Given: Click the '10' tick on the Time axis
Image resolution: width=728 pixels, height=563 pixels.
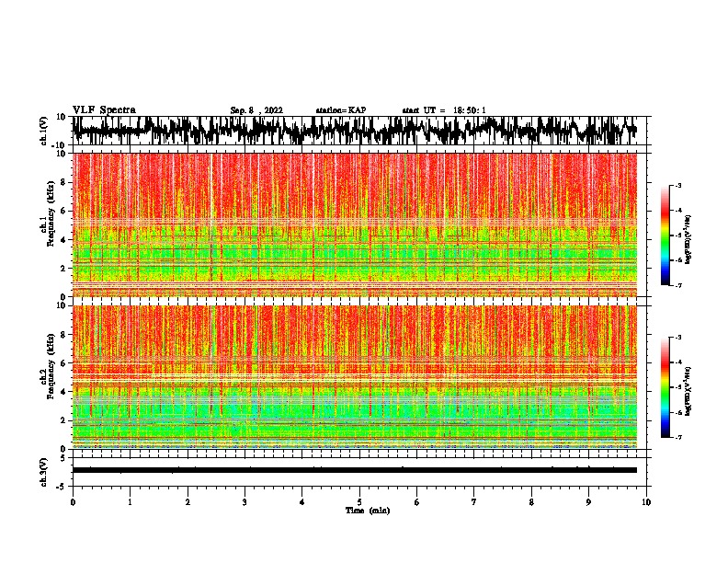Looking at the screenshot, I should coord(646,502).
